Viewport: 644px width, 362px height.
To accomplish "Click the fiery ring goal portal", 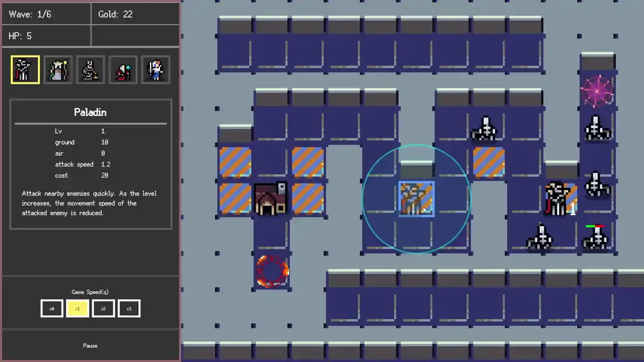I will click(x=272, y=271).
